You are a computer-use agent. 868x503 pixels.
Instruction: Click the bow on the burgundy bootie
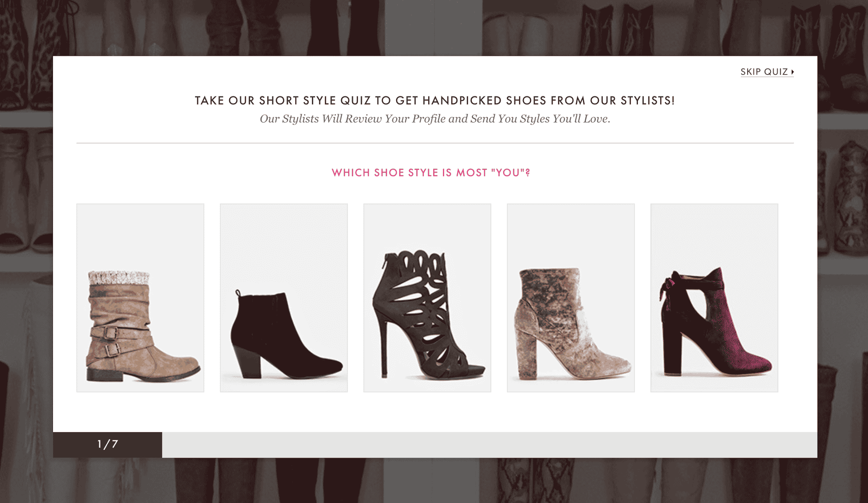(x=668, y=289)
